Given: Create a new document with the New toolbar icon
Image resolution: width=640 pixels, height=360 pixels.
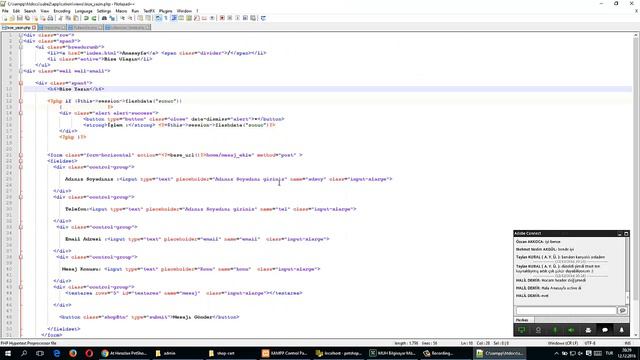Looking at the screenshot, I should (5, 18).
